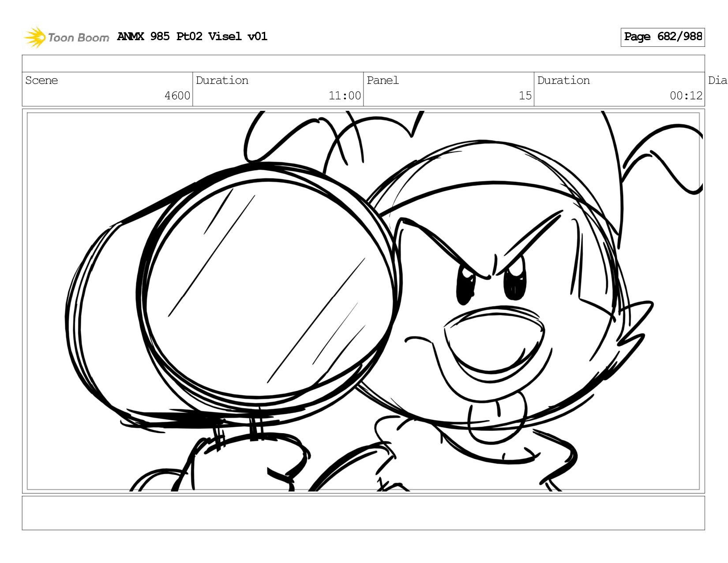The image size is (728, 563).
Task: Click the panel duration value "00:12"
Action: (686, 96)
